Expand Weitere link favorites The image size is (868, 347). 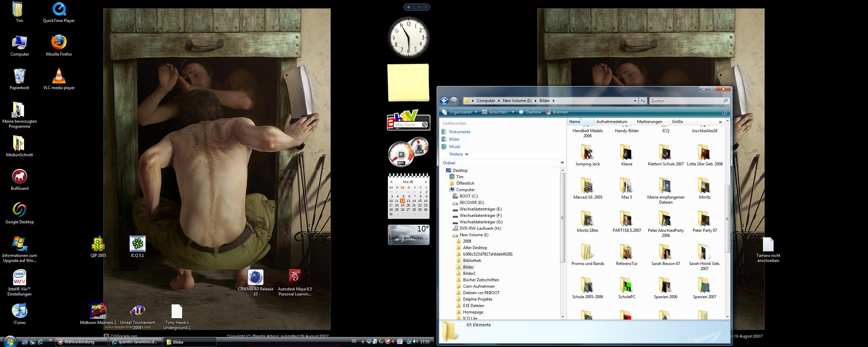(458, 154)
